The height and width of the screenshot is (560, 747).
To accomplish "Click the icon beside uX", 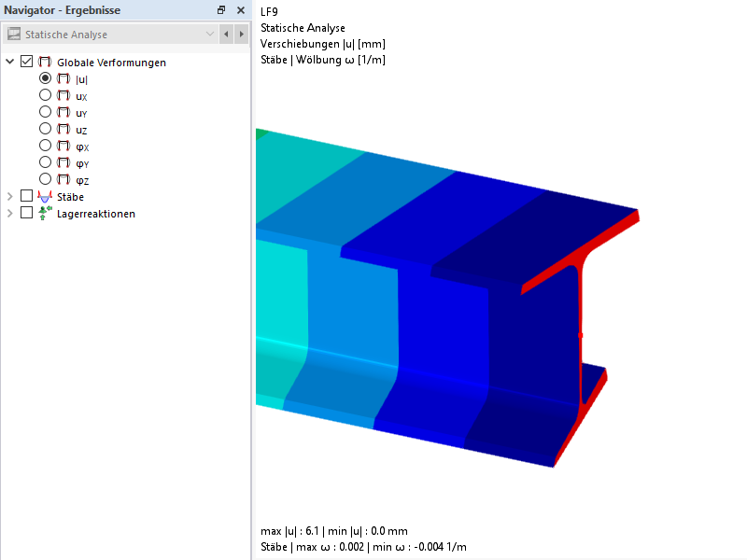I will coord(63,95).
